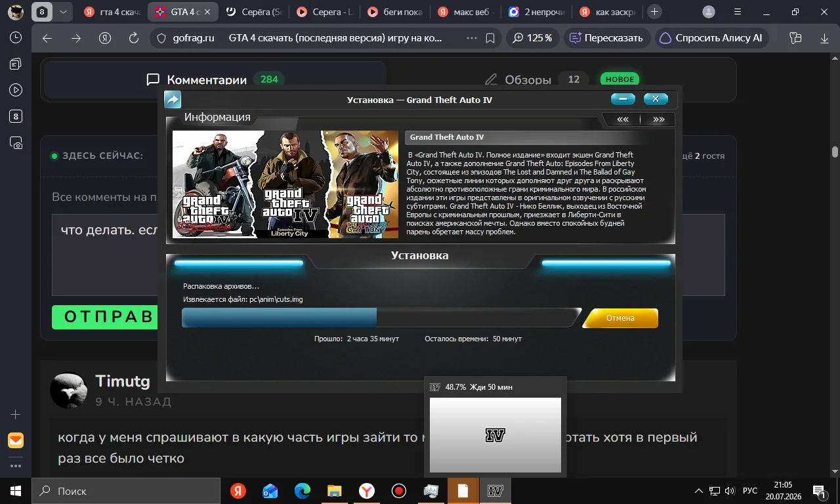Click the sidebar plus add icon
Viewport: 840px width, 504px height.
click(16, 415)
